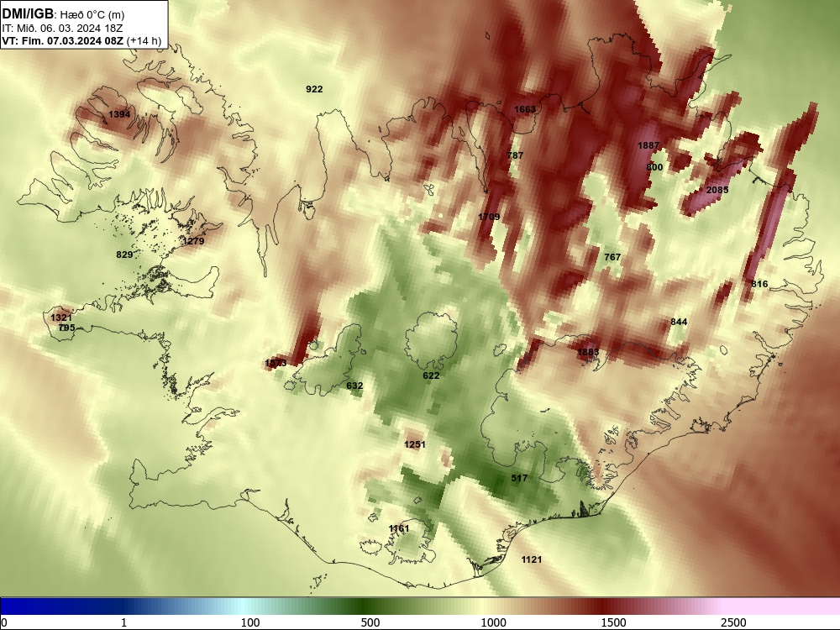840x630 pixels.
Task: Click the 2085 value label in the northeast
Action: pyautogui.click(x=717, y=190)
